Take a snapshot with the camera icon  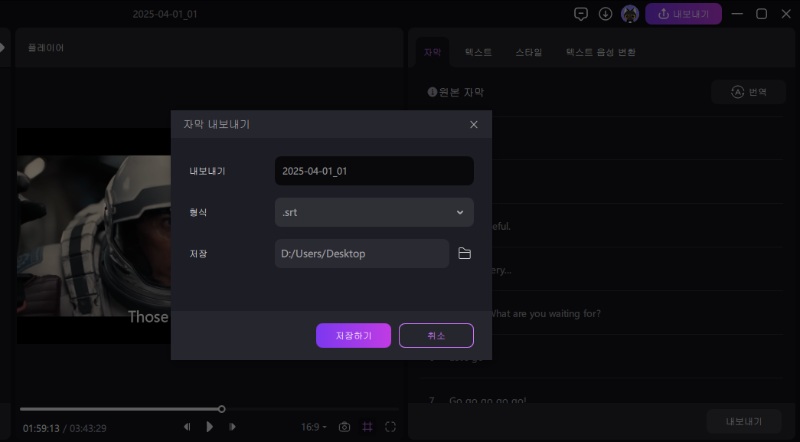click(x=344, y=427)
